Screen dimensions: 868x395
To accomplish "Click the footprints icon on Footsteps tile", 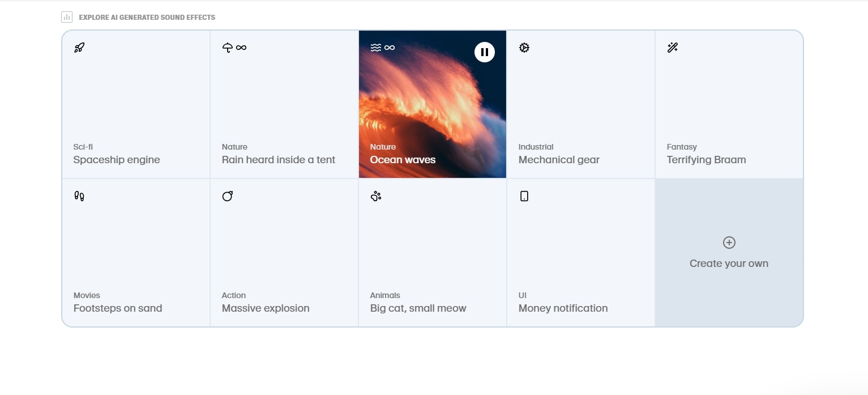I will tap(79, 196).
